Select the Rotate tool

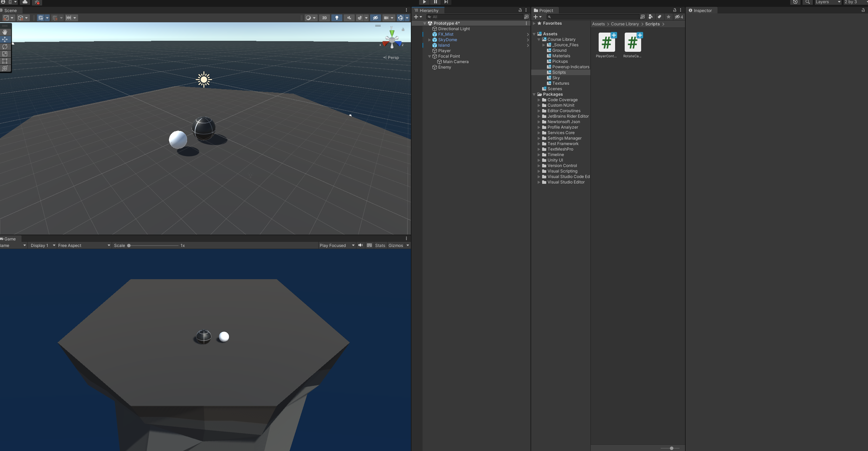pyautogui.click(x=5, y=47)
